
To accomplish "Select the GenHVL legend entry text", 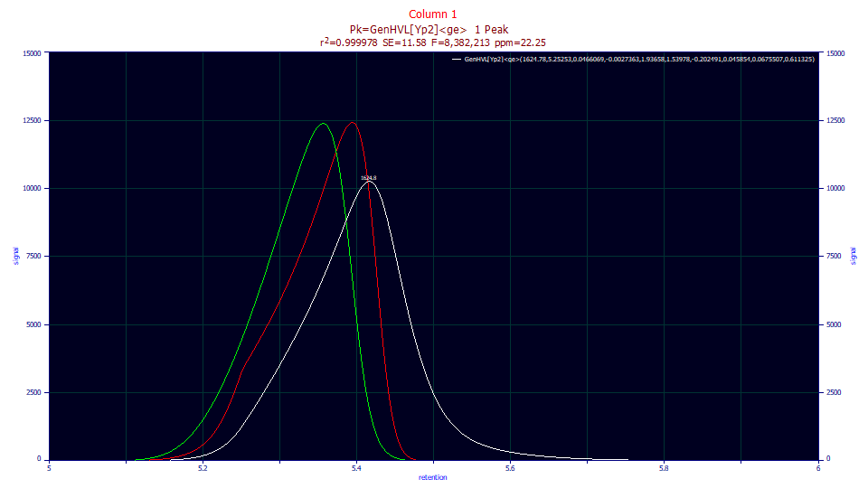I will point(639,60).
